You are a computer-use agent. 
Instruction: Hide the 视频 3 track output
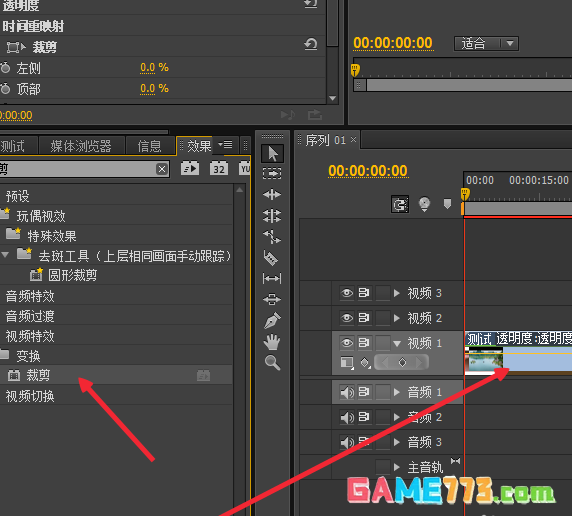(347, 293)
